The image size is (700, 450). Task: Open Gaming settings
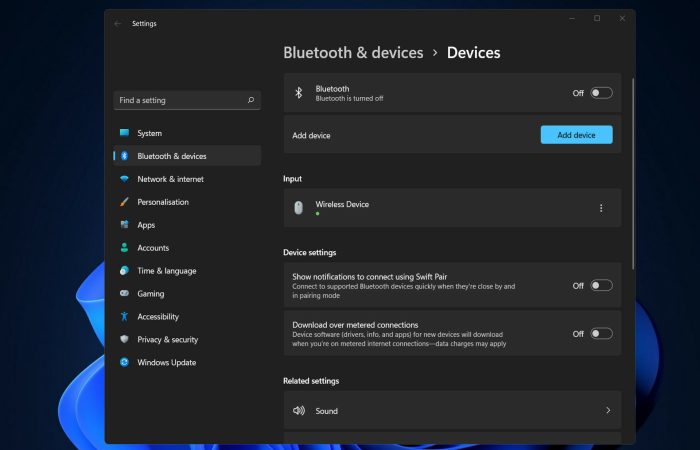(187, 294)
